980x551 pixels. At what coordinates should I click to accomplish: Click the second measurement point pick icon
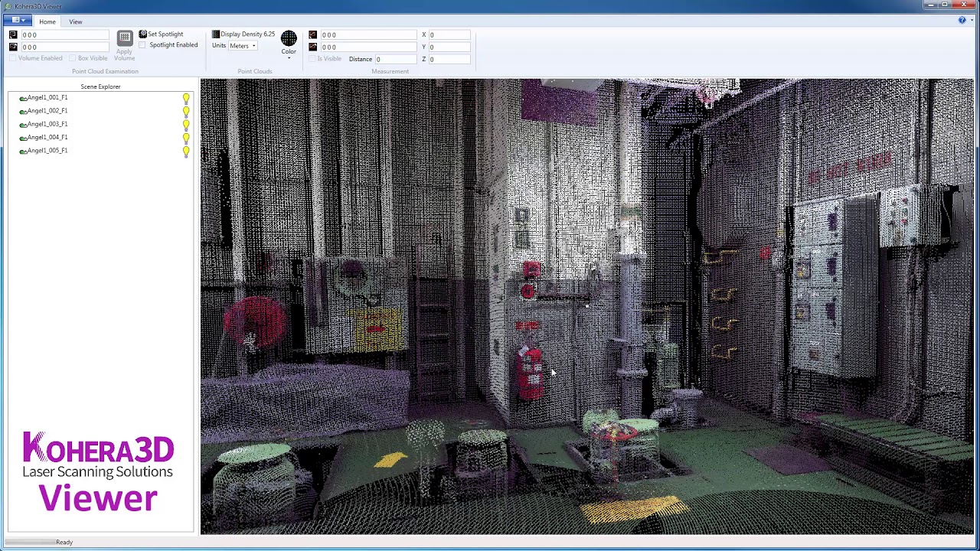pyautogui.click(x=312, y=47)
